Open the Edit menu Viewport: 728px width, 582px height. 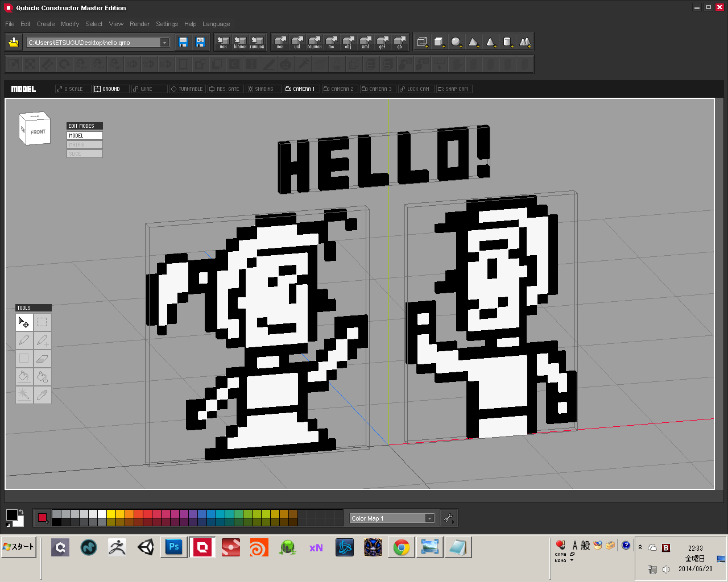[x=26, y=24]
